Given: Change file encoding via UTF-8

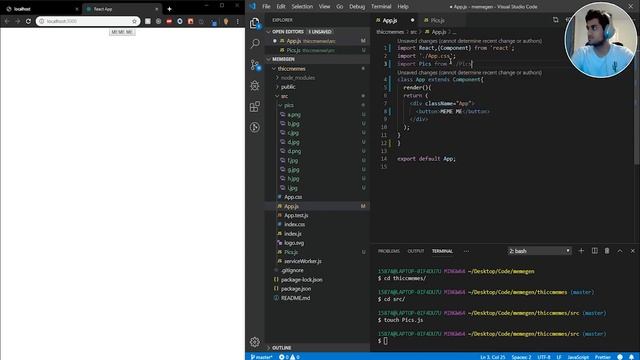Looking at the screenshot, I should click(x=544, y=357).
